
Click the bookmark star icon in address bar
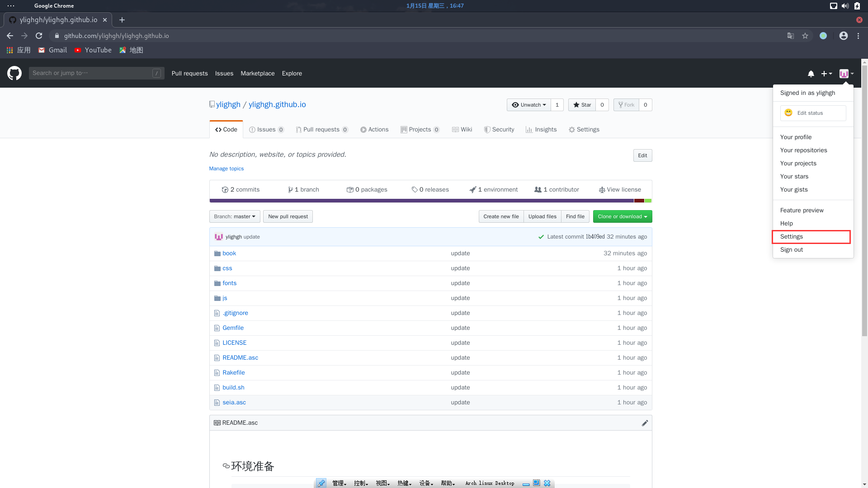click(x=805, y=36)
